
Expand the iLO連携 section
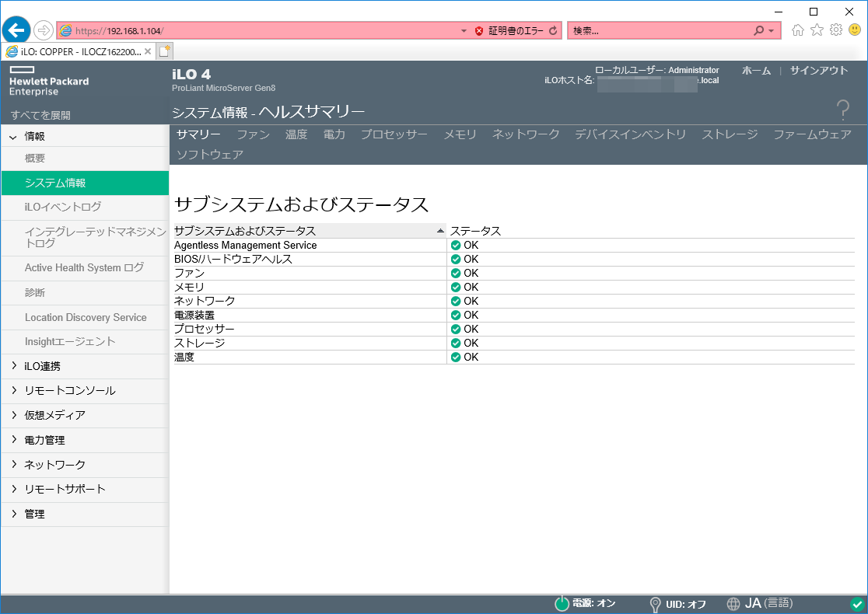pos(14,365)
